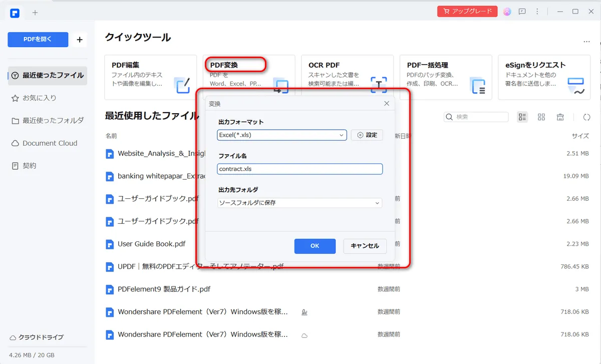Click the PDFを開く button
This screenshot has height=364, width=601.
point(38,40)
